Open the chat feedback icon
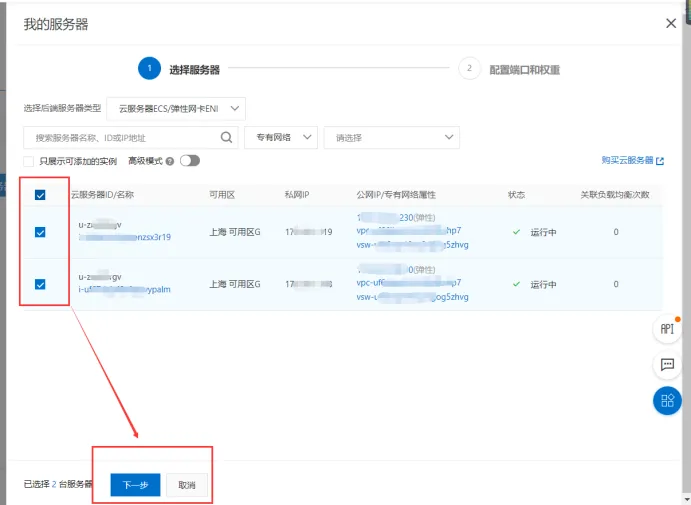The width and height of the screenshot is (691, 505). coord(667,364)
